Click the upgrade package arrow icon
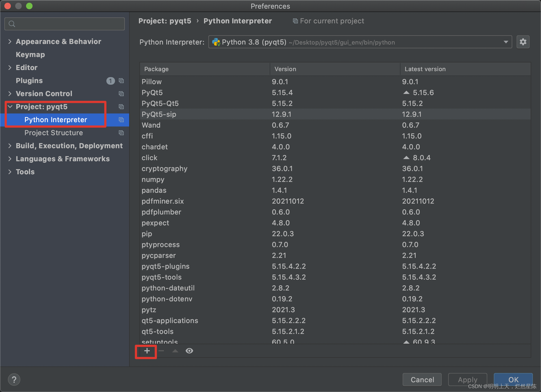 point(175,351)
